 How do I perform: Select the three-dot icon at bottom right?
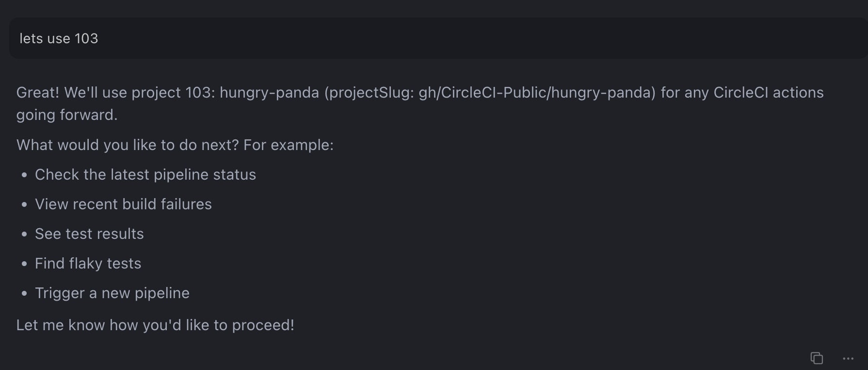[x=848, y=359]
